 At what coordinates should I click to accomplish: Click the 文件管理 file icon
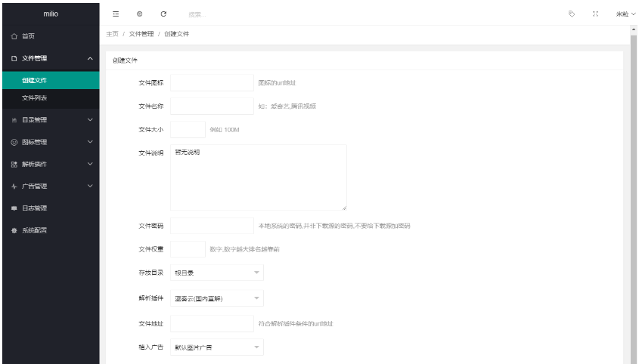click(14, 59)
